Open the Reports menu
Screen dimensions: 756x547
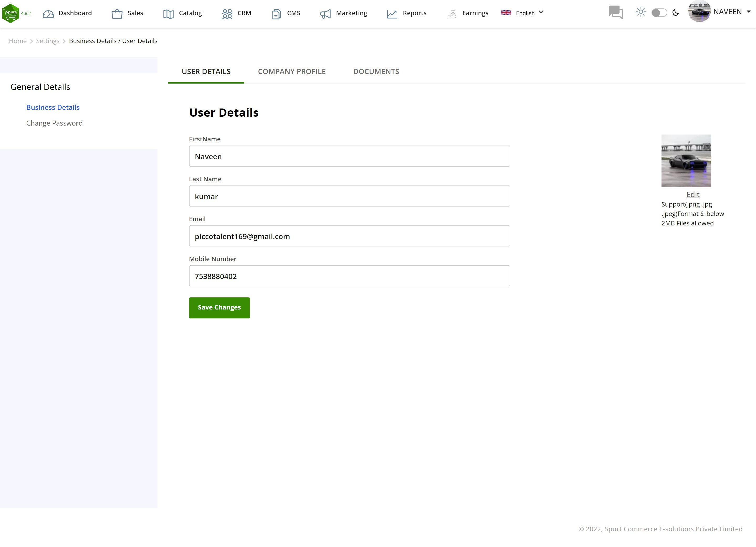click(x=415, y=13)
